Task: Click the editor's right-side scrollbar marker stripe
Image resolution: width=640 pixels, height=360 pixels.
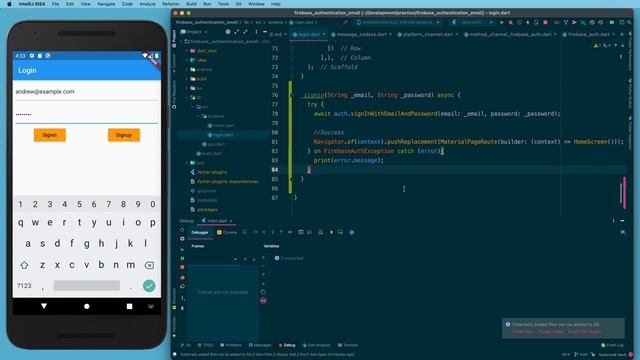Action: click(624, 193)
